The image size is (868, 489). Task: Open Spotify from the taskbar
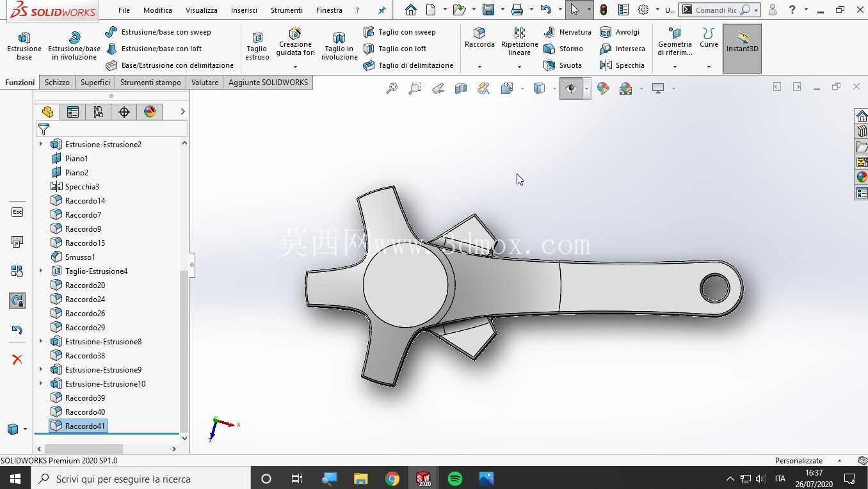click(x=455, y=479)
